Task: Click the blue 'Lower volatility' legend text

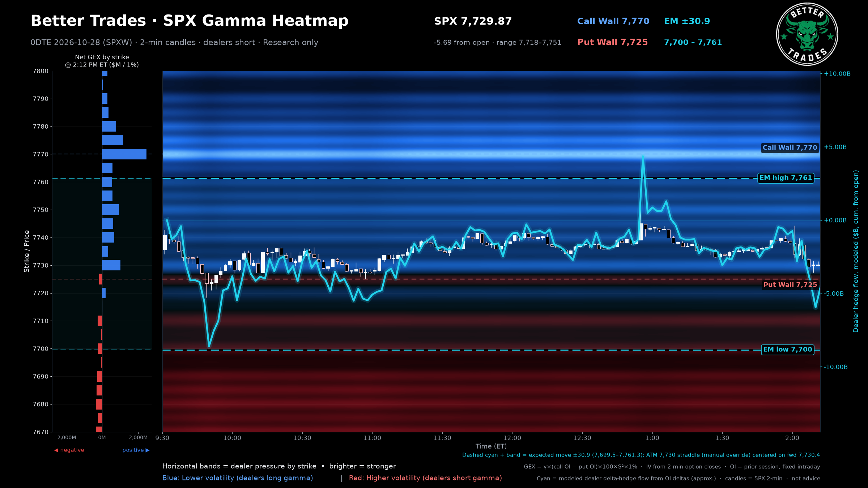Action: click(x=238, y=478)
